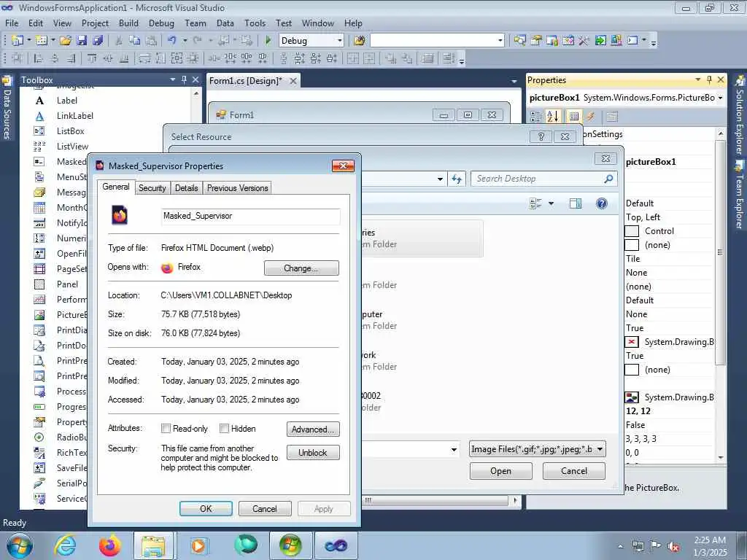Screen dimensions: 747x560
Task: Confirm file properties with OK
Action: click(x=206, y=508)
